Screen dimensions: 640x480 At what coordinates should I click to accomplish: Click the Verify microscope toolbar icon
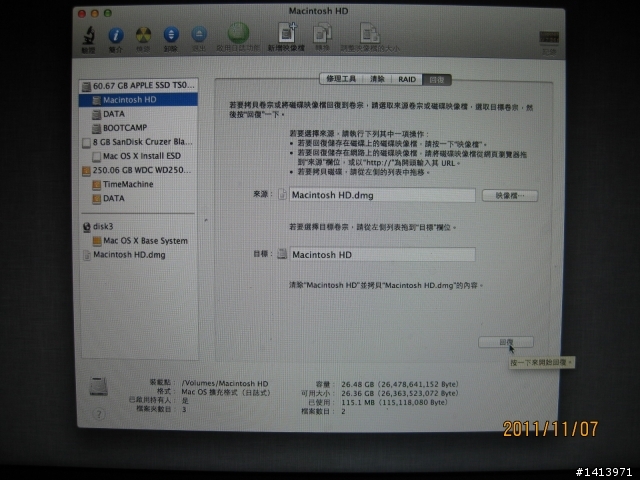click(89, 36)
